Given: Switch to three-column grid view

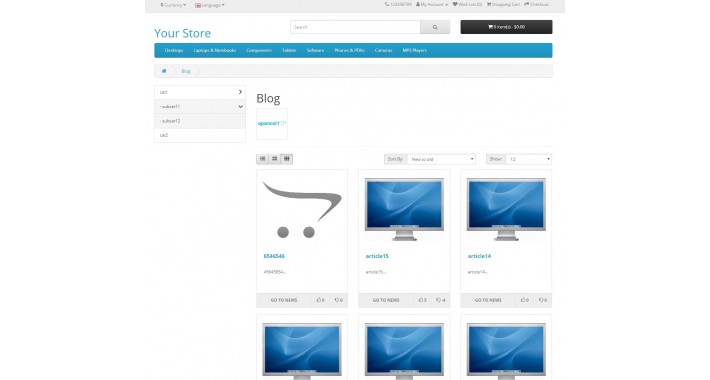Looking at the screenshot, I should coord(287,159).
